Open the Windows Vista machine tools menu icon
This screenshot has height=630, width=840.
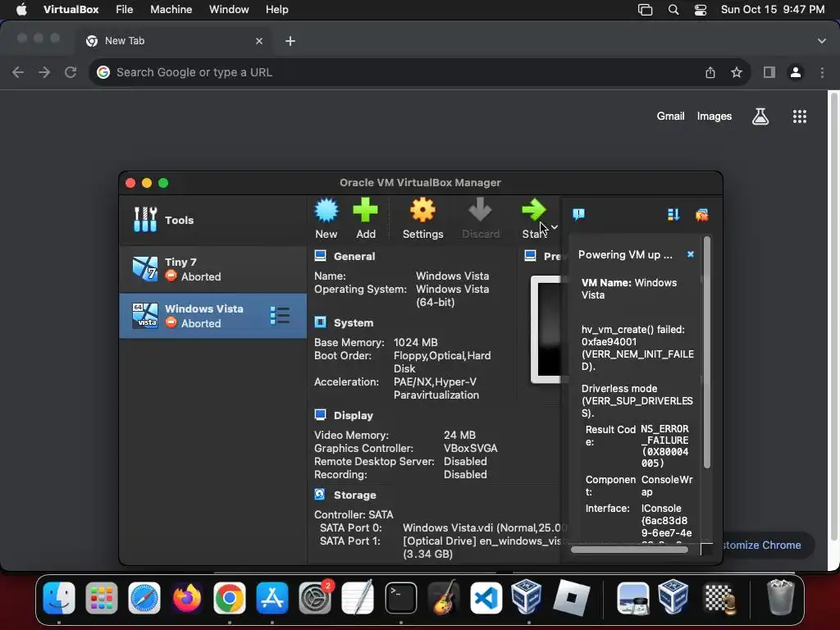[x=280, y=316]
